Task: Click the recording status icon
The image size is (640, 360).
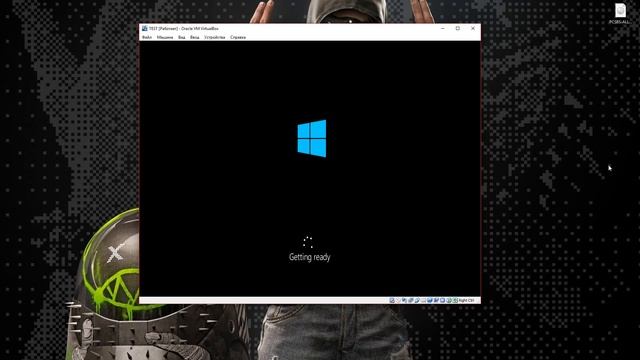Action: 436,300
